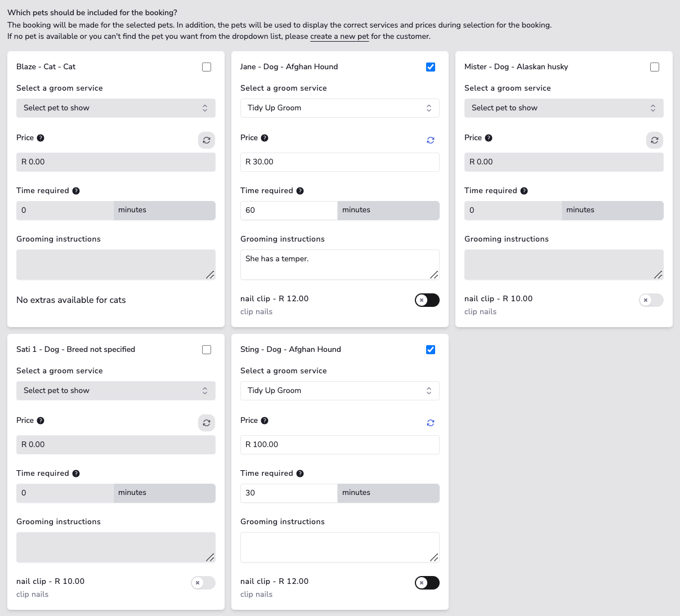
Task: Click the clip nails description under Sati 1
Action: pyautogui.click(x=32, y=594)
